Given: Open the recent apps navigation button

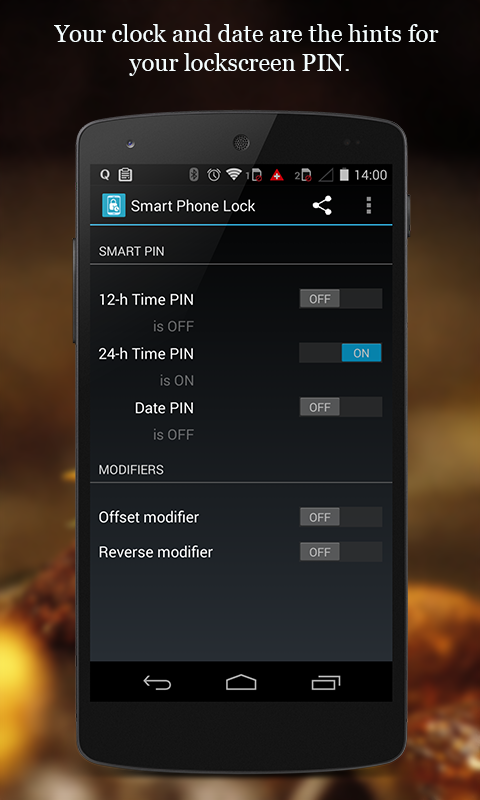Looking at the screenshot, I should (325, 683).
